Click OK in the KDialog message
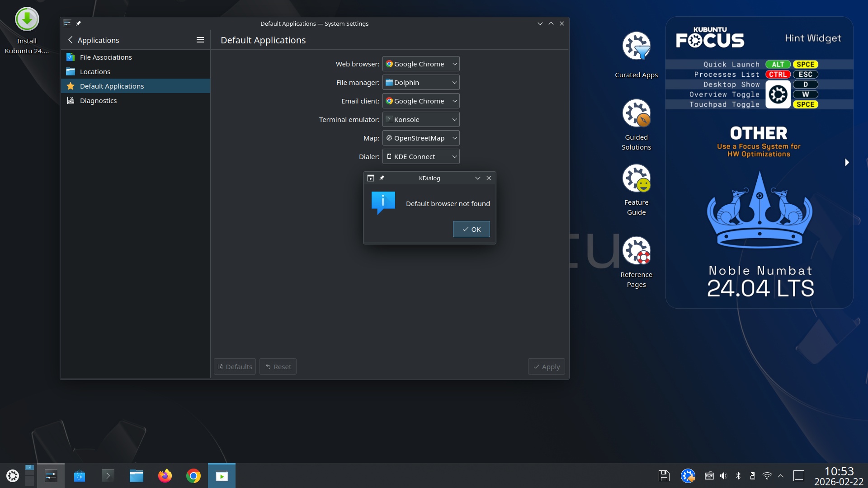Viewport: 868px width, 488px height. pos(471,230)
